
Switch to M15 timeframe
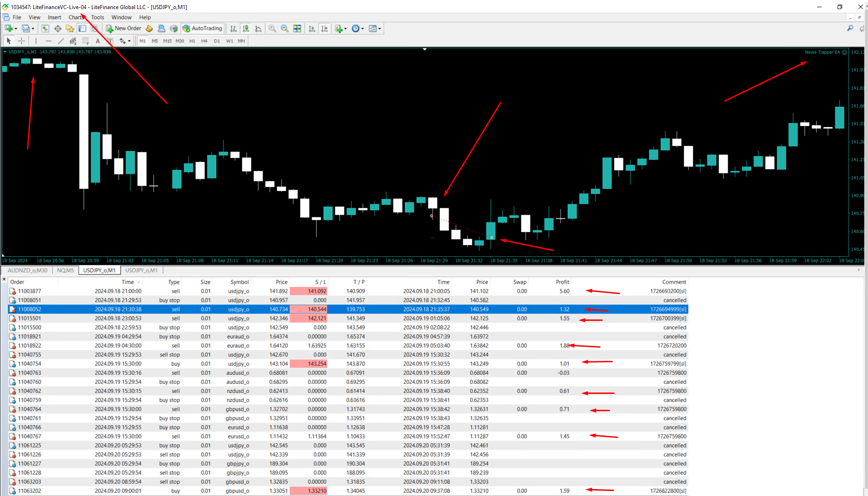click(167, 41)
